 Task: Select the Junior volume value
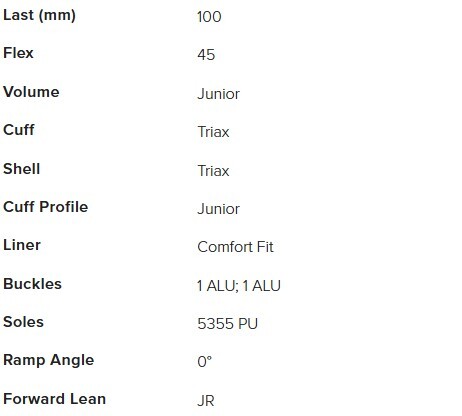pos(218,94)
